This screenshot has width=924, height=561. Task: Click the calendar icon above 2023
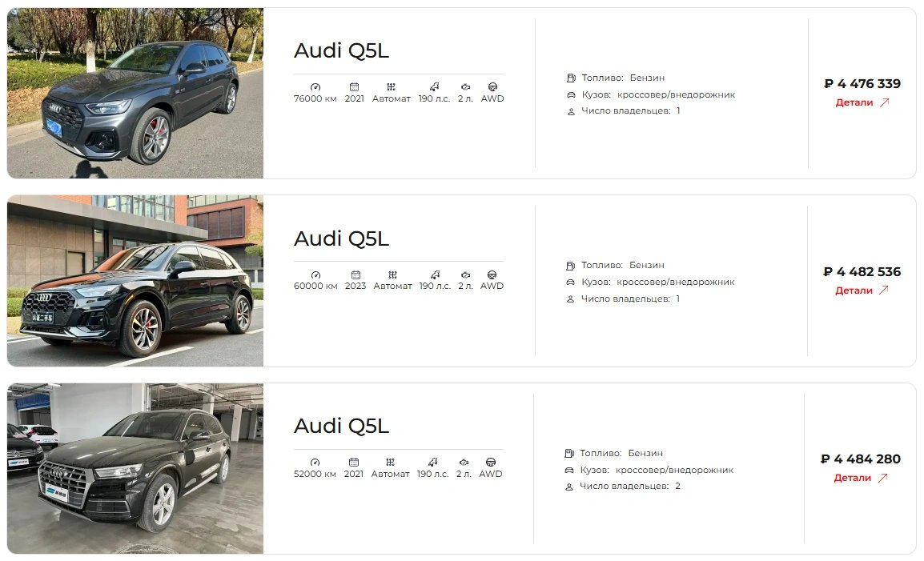tap(356, 274)
